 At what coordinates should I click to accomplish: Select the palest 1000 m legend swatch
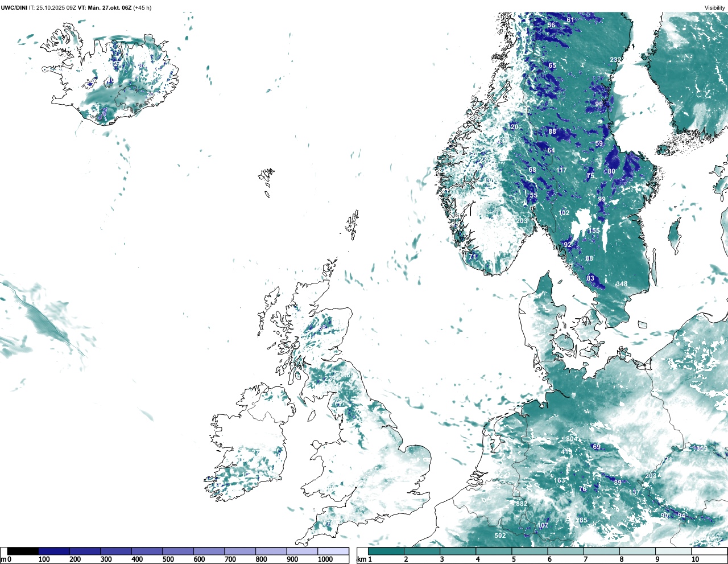coord(333,551)
